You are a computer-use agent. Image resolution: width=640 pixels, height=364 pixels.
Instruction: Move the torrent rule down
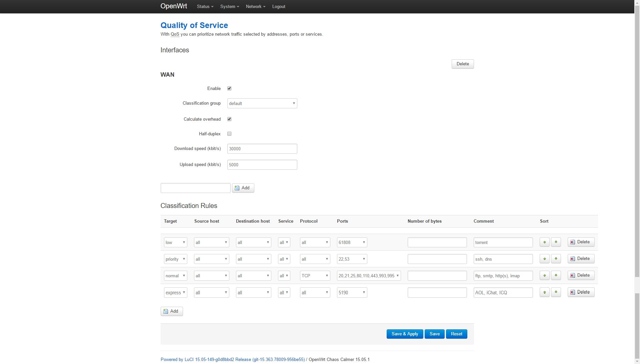(556, 242)
